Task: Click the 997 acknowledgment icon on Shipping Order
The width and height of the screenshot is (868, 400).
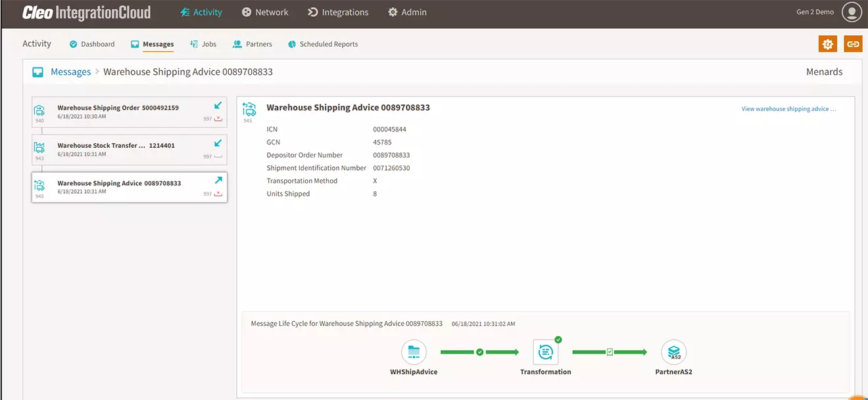Action: (218, 120)
